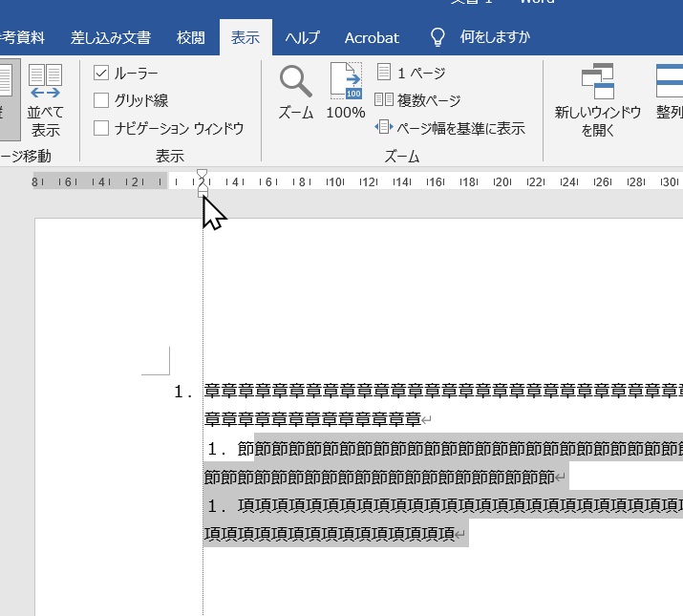The image size is (683, 616).
Task: Open the Zoom dialog magnifier icon
Action: coord(296,81)
